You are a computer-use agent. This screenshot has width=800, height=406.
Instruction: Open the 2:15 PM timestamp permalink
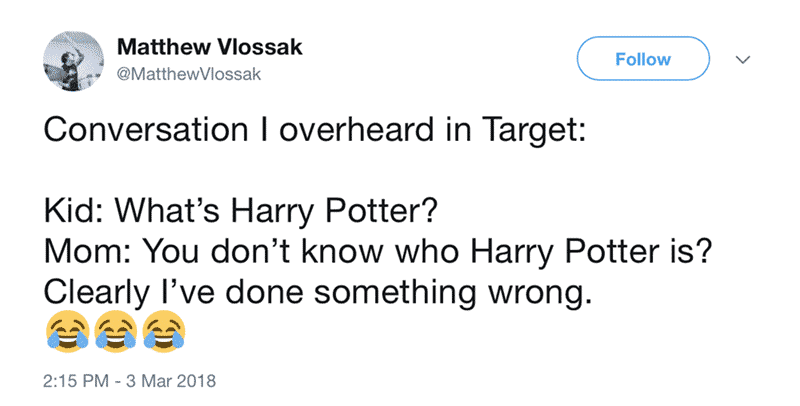[77, 381]
